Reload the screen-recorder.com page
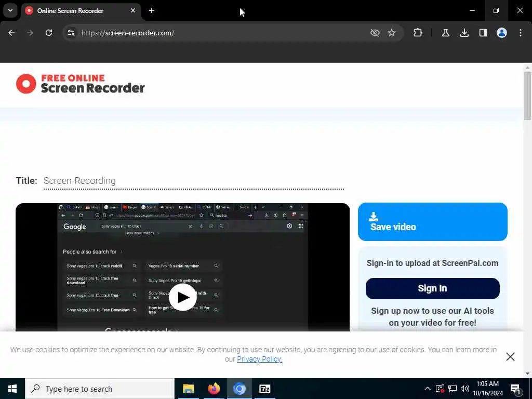 [x=49, y=33]
